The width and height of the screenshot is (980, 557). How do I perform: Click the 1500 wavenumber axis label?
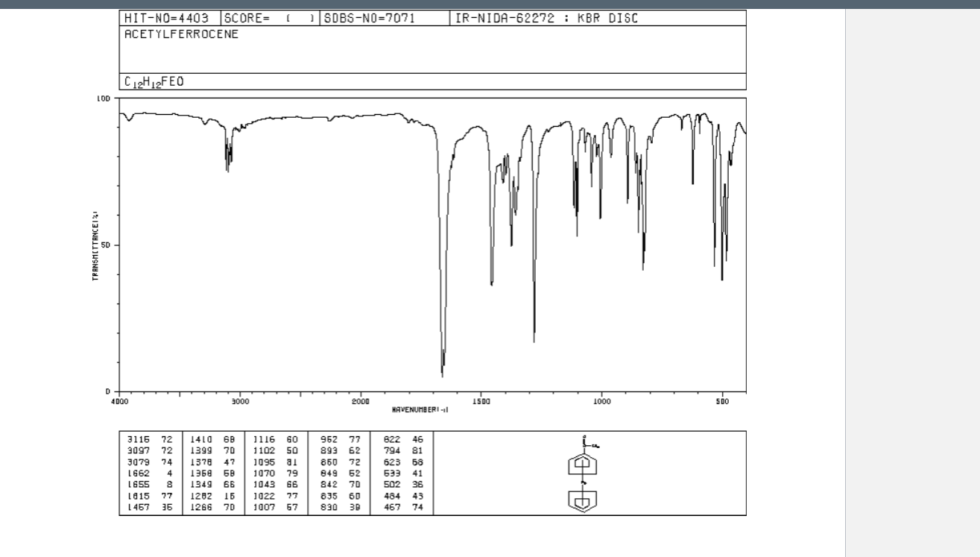coord(481,401)
